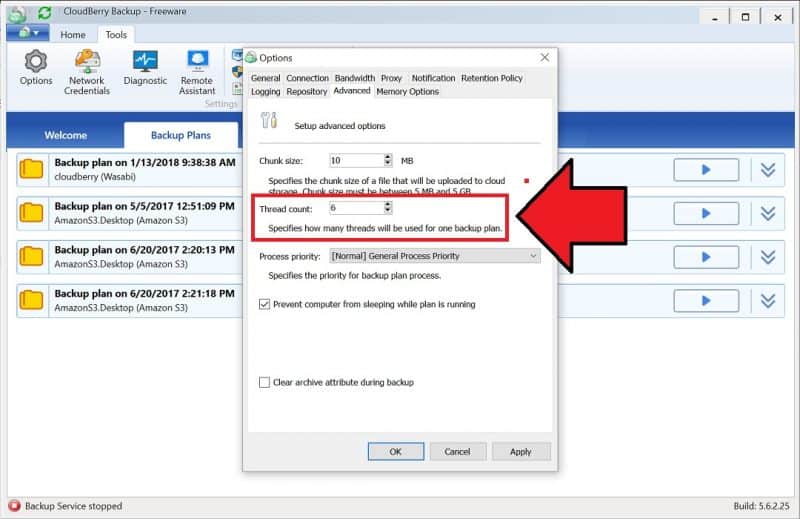Image resolution: width=800 pixels, height=519 pixels.
Task: Open the Process priority dropdown
Action: click(x=435, y=256)
